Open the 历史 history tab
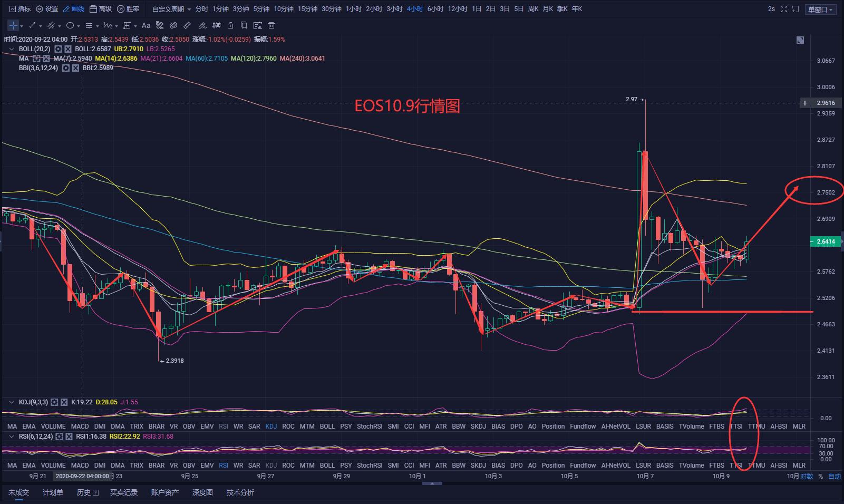This screenshot has width=844, height=504. [x=88, y=492]
